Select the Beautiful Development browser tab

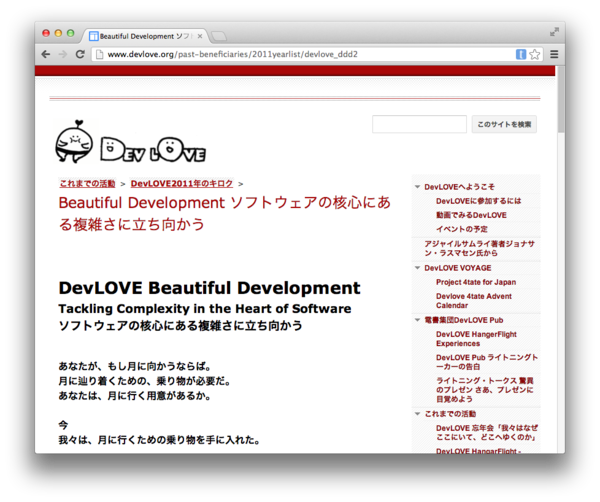pos(145,36)
